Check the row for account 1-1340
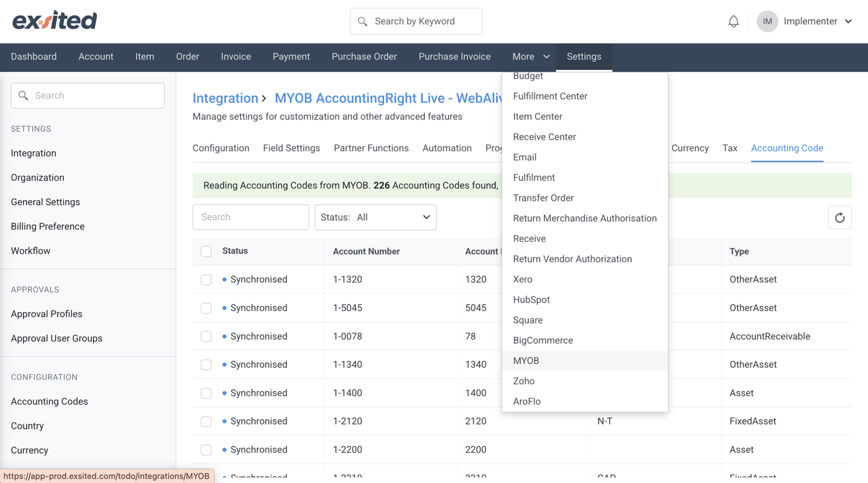The height and width of the screenshot is (483, 868). (206, 365)
